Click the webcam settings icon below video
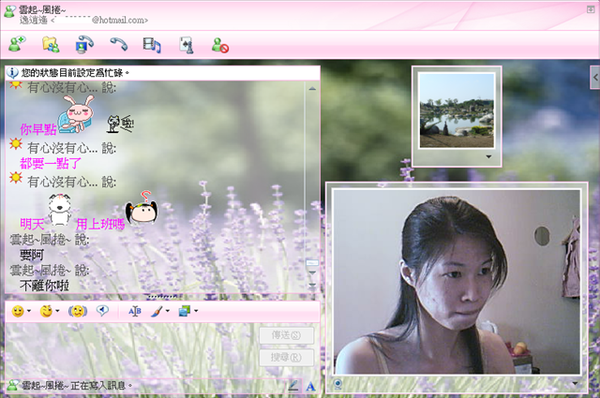 (338, 384)
